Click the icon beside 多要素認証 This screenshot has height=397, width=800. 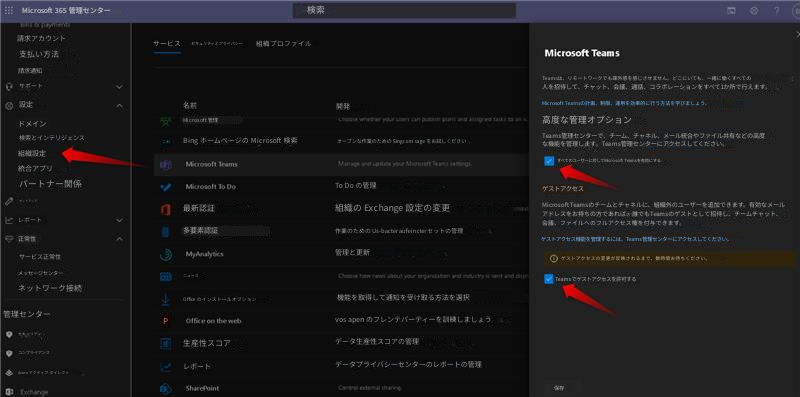pos(165,232)
